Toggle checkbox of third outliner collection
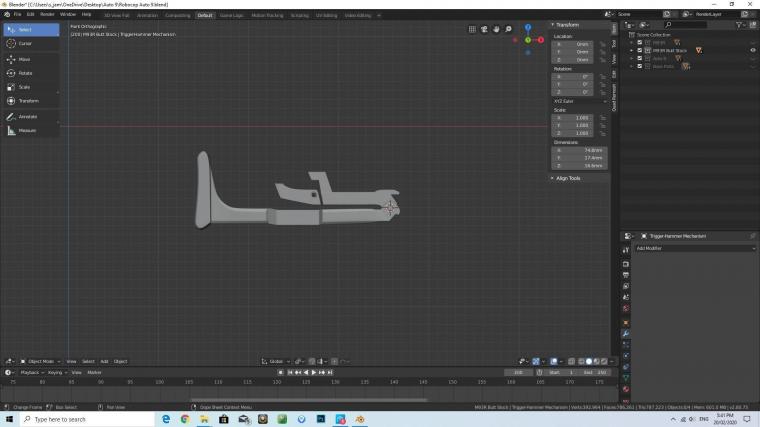 (x=639, y=59)
